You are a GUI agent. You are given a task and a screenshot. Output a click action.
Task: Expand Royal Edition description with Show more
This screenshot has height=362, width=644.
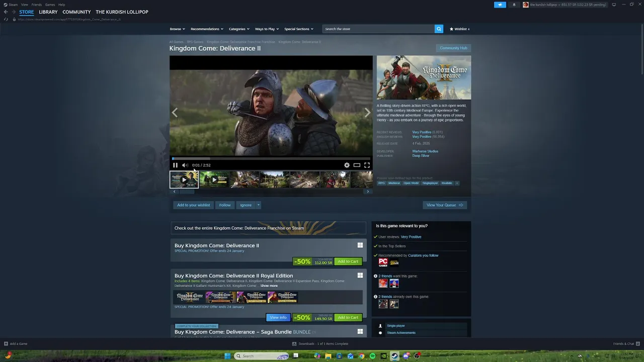[x=269, y=286]
